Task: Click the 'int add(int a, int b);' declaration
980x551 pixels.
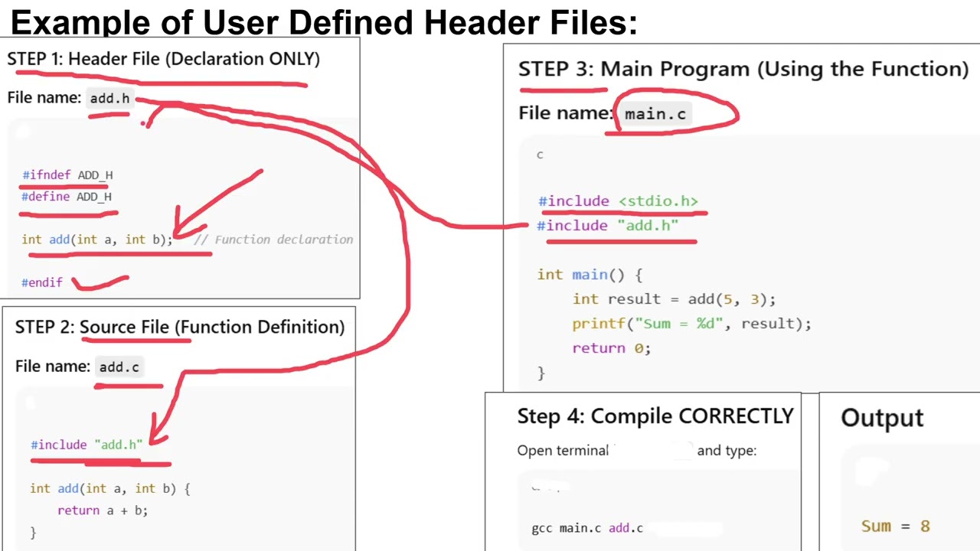Action: 97,240
